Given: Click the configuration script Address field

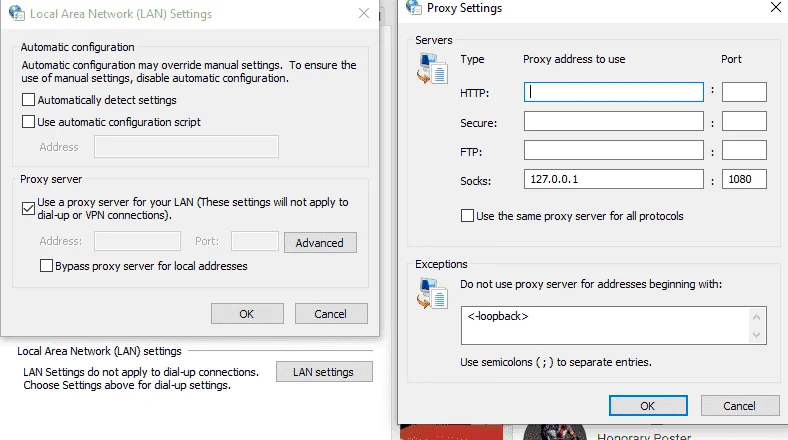Looking at the screenshot, I should [186, 146].
